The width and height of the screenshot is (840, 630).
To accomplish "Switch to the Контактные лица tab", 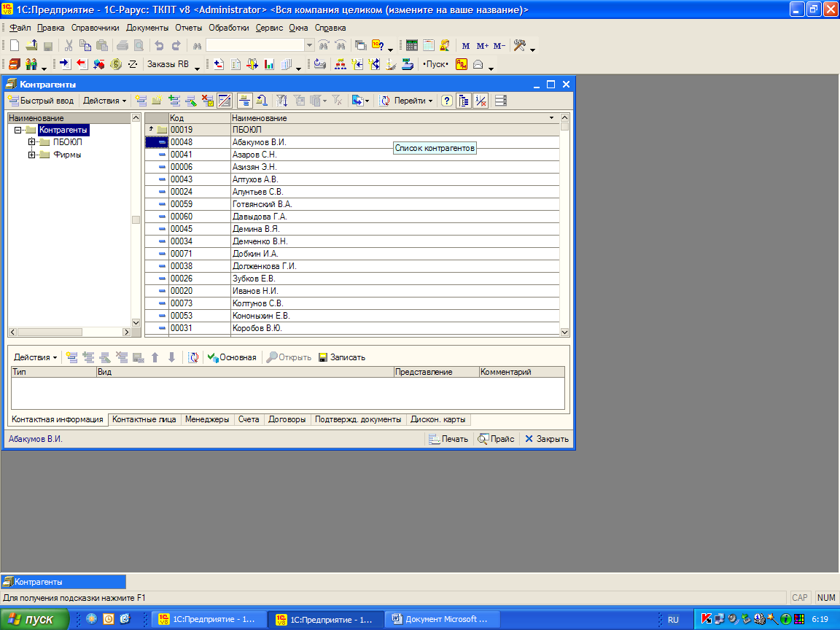I will click(144, 419).
